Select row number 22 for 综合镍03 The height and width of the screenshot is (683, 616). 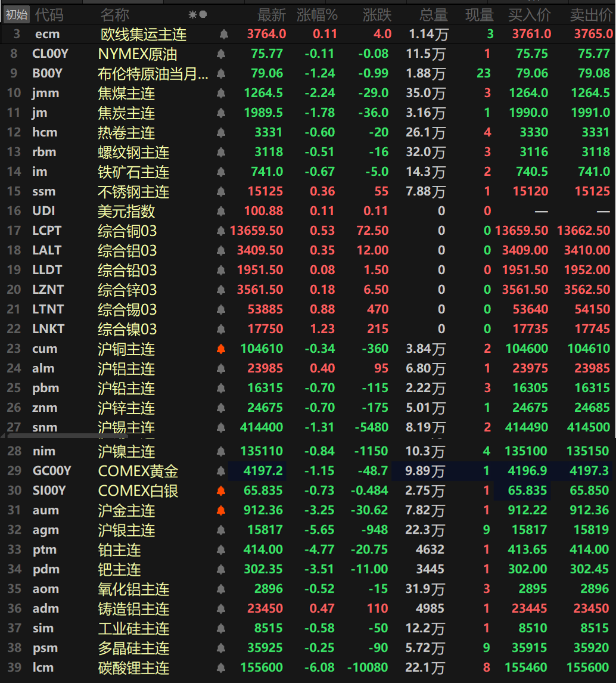[x=14, y=329]
